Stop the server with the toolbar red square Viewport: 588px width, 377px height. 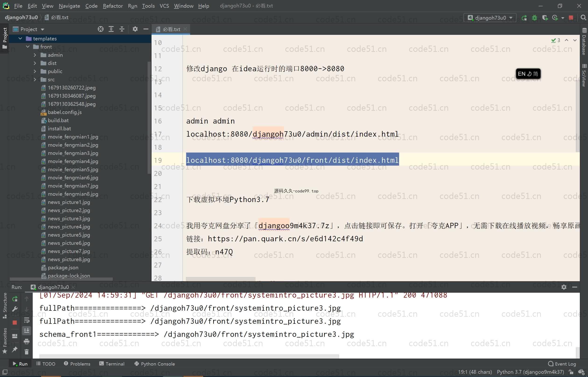pyautogui.click(x=571, y=18)
